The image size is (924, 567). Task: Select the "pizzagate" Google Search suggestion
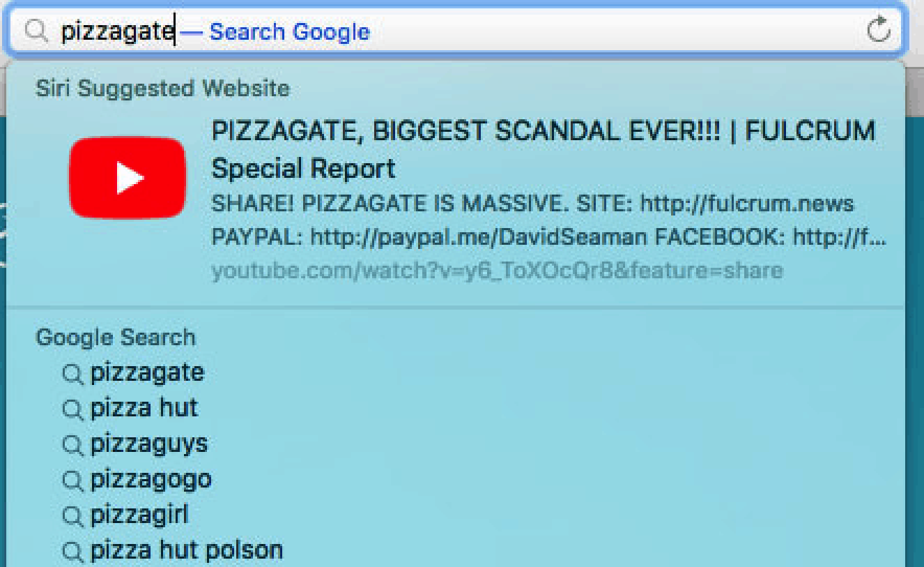tap(147, 372)
